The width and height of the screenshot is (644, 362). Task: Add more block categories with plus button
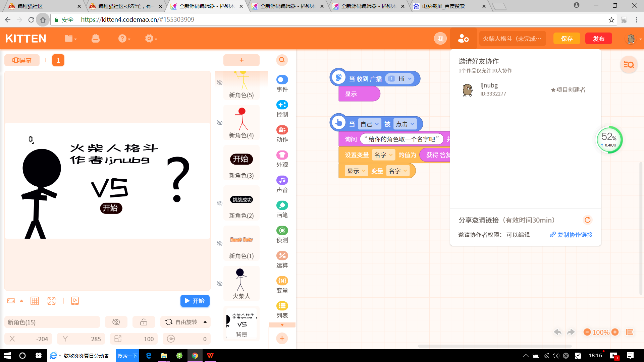282,339
